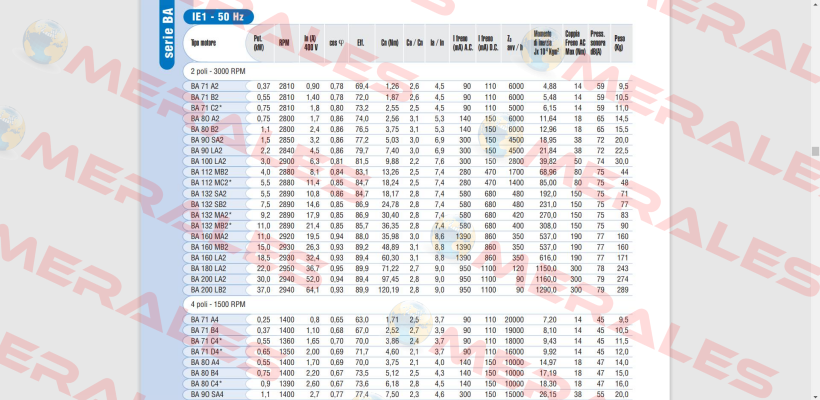Select the 'BA 160 MB2' motor row label
This screenshot has width=820, height=400.
pyautogui.click(x=209, y=247)
